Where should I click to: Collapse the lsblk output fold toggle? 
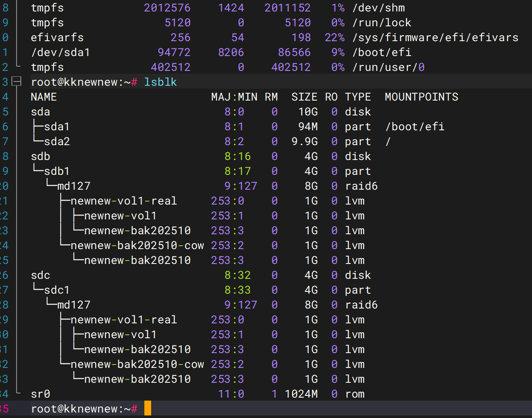point(16,81)
